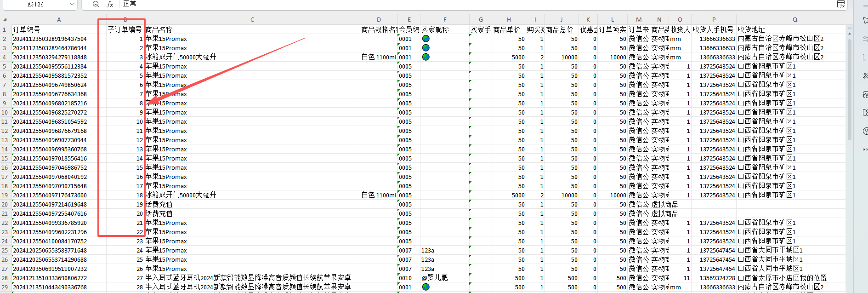Image resolution: width=868 pixels, height=293 pixels.
Task: Click the 子订单编号 header cell
Action: pos(125,29)
